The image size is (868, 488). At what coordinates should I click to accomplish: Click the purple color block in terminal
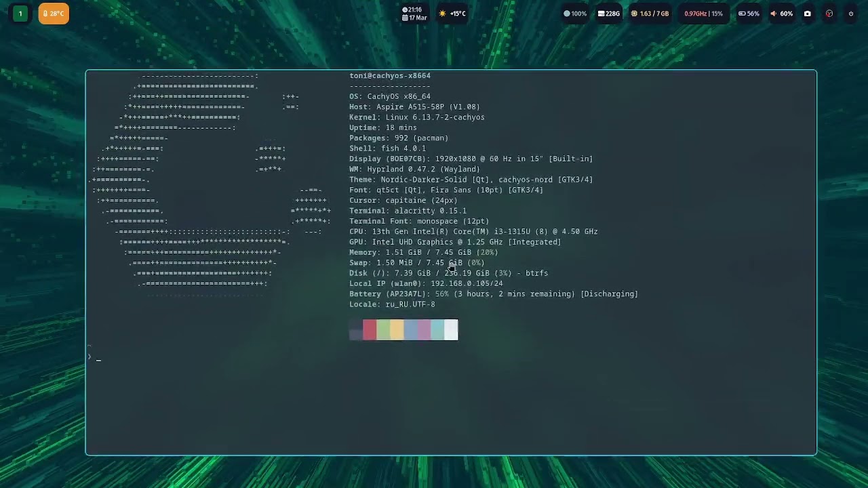[424, 330]
